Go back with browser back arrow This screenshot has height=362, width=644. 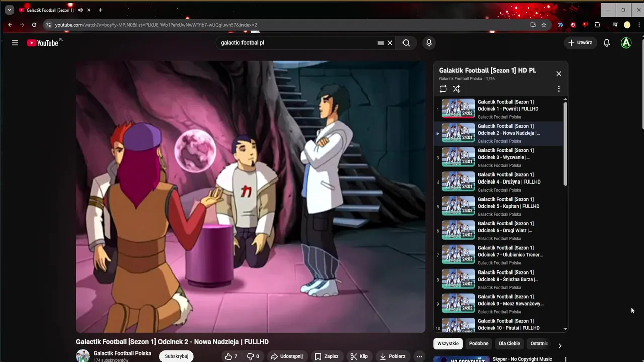(10, 25)
